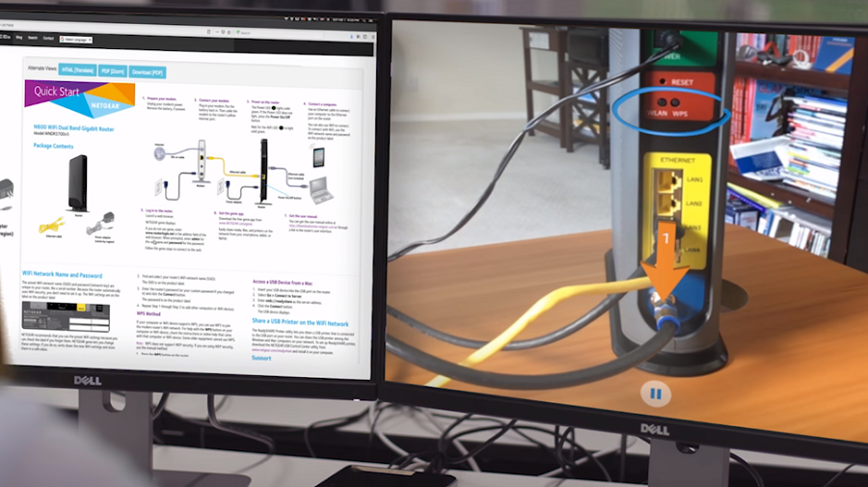Viewport: 868px width, 487px height.
Task: Open the NETGEAR genie link in step 6
Action: pyautogui.click(x=235, y=224)
